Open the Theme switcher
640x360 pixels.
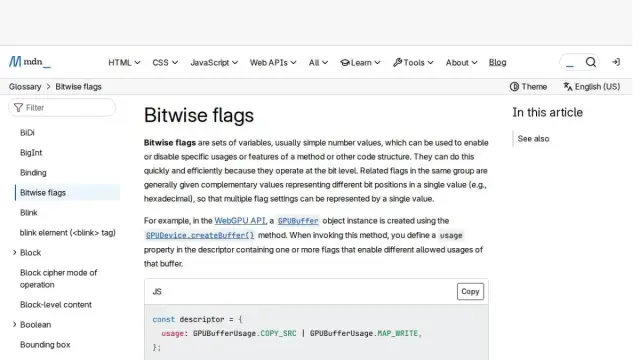(x=528, y=87)
